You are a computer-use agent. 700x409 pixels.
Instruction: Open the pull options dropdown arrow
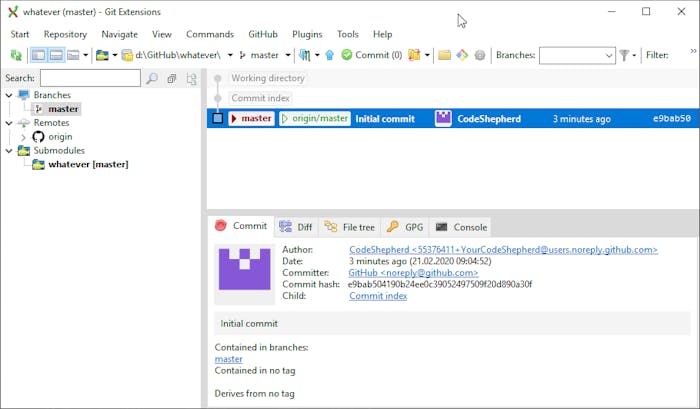click(x=317, y=55)
